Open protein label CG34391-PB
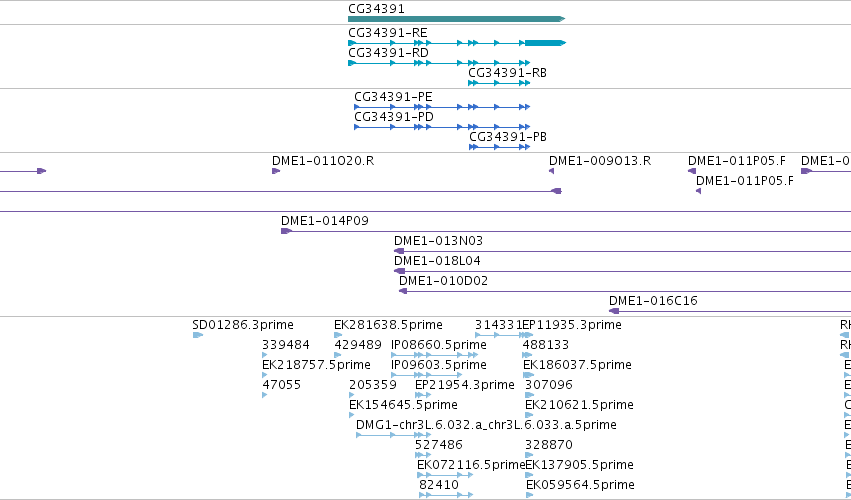 tap(508, 137)
